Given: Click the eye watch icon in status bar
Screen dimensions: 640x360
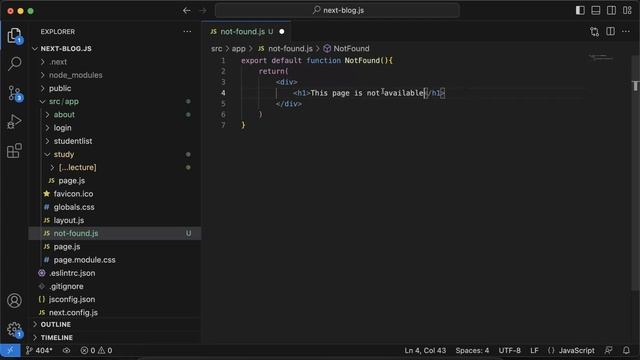Looking at the screenshot, I should (67, 350).
